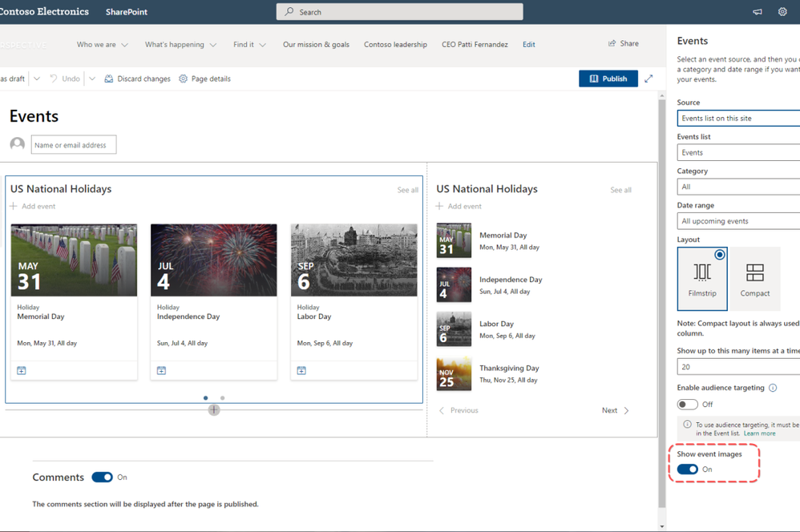Click the Name or email address field
The width and height of the screenshot is (800, 532).
[74, 145]
